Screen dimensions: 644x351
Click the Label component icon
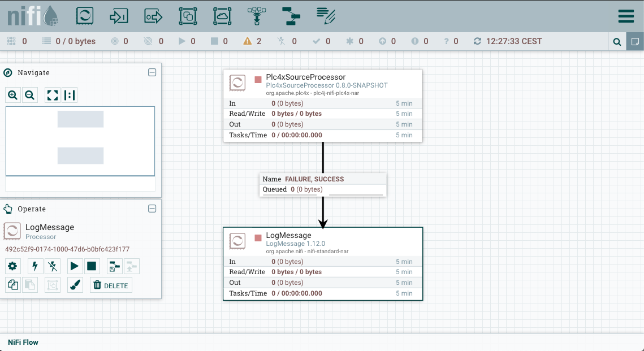point(326,16)
